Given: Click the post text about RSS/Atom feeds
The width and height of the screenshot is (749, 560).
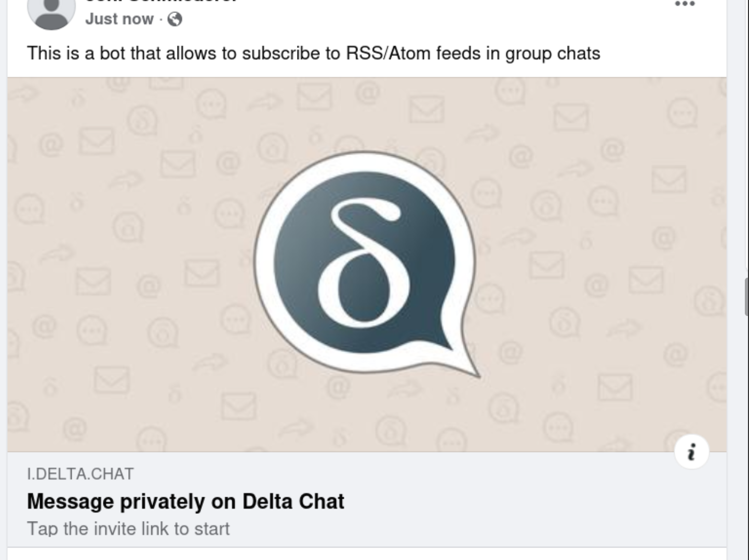Looking at the screenshot, I should click(313, 53).
